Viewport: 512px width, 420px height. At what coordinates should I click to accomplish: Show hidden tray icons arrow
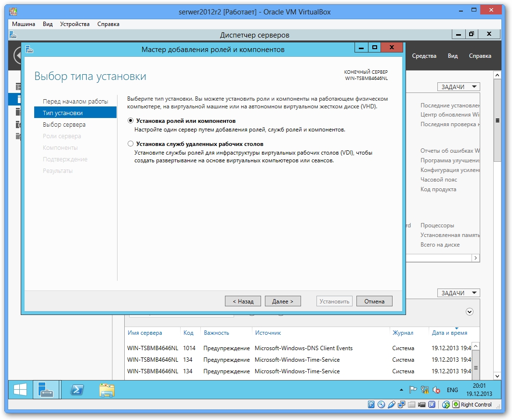click(401, 390)
